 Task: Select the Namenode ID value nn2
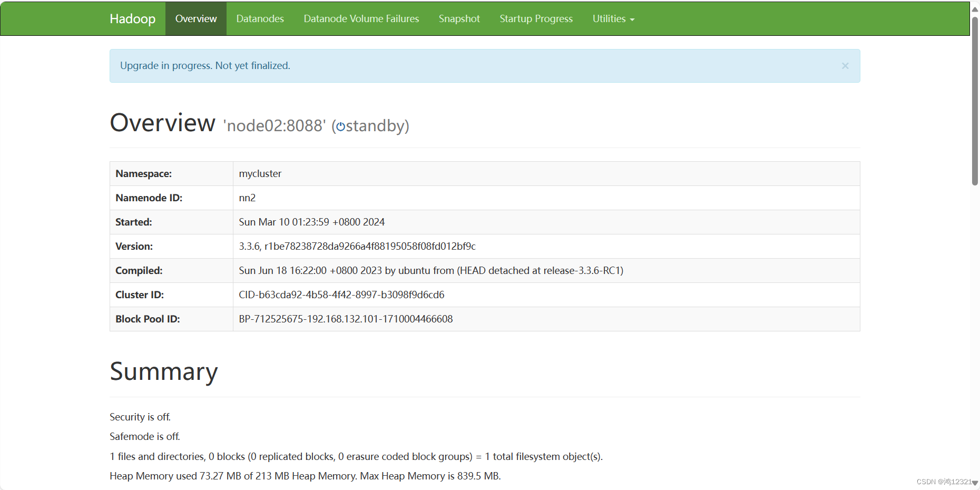(x=247, y=198)
